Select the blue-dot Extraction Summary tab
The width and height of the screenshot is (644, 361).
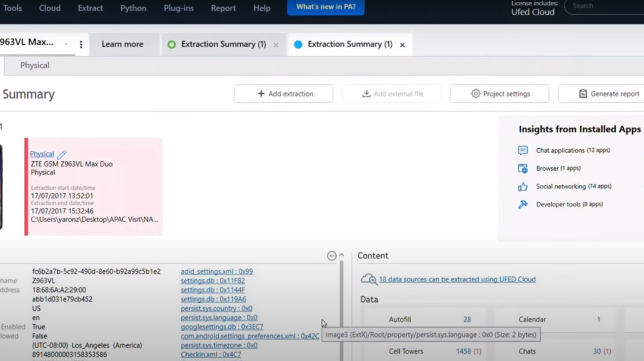click(x=350, y=44)
